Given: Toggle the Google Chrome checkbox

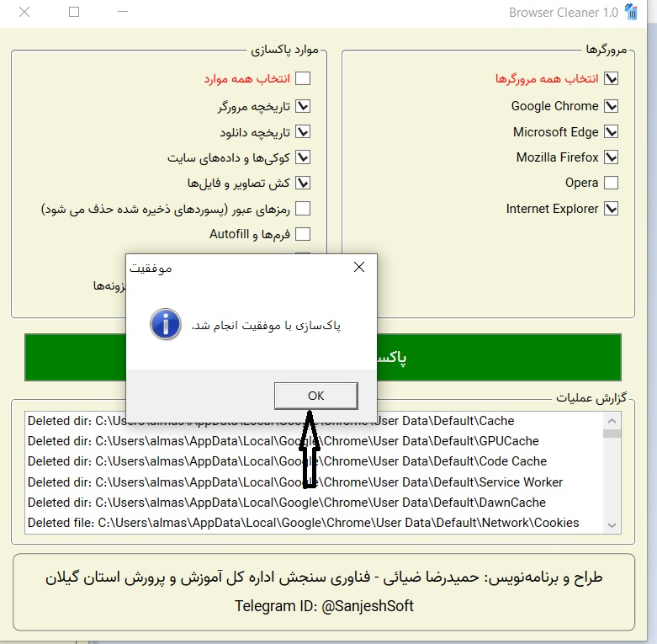Looking at the screenshot, I should [x=612, y=106].
